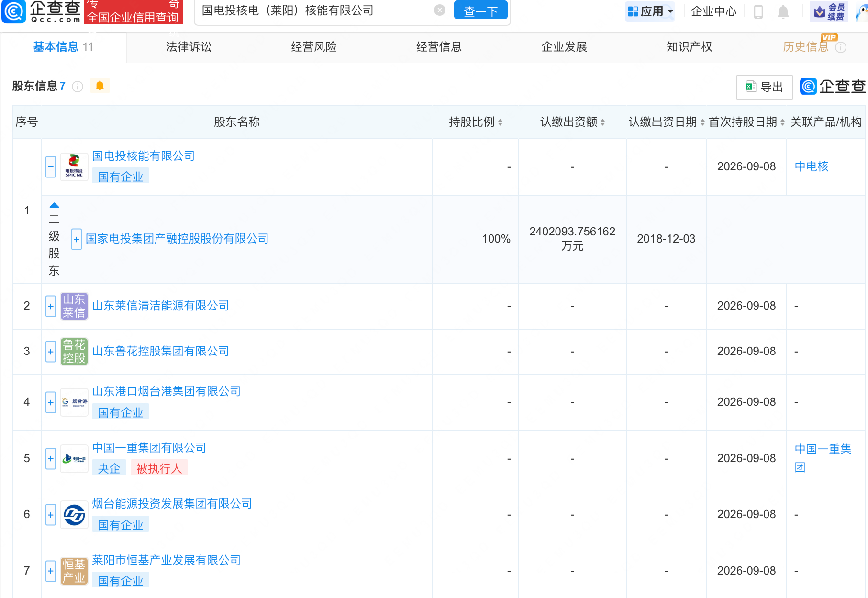Click the green Excel icon in 导出
The height and width of the screenshot is (598, 868).
click(750, 87)
